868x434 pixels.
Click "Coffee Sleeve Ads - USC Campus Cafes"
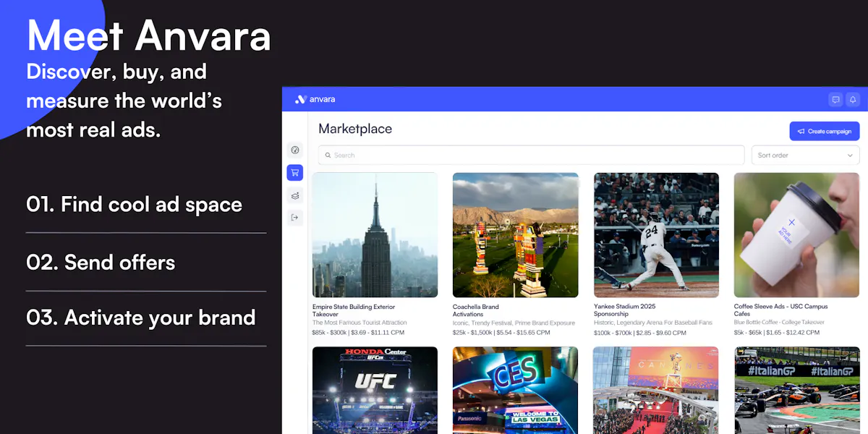click(x=781, y=310)
